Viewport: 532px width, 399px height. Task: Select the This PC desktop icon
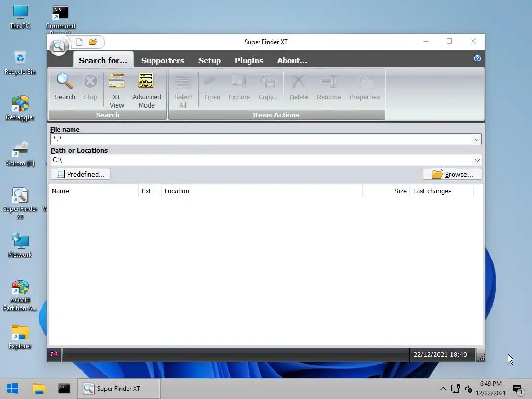20,17
